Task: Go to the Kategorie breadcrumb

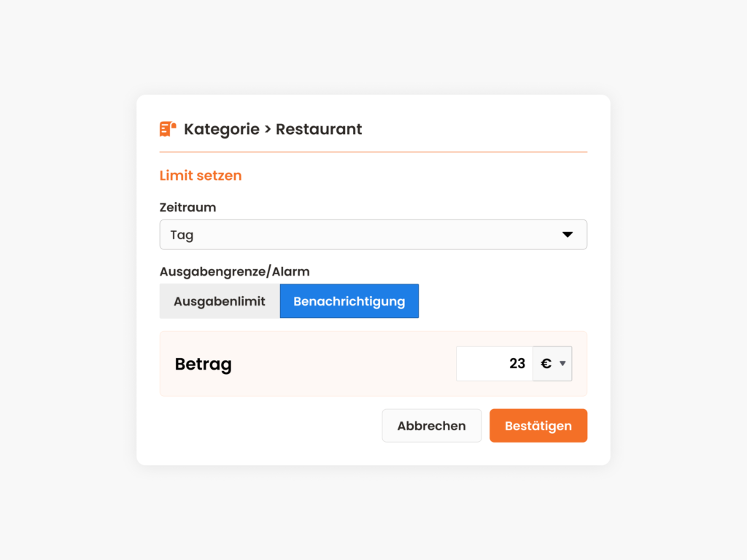Action: [222, 129]
